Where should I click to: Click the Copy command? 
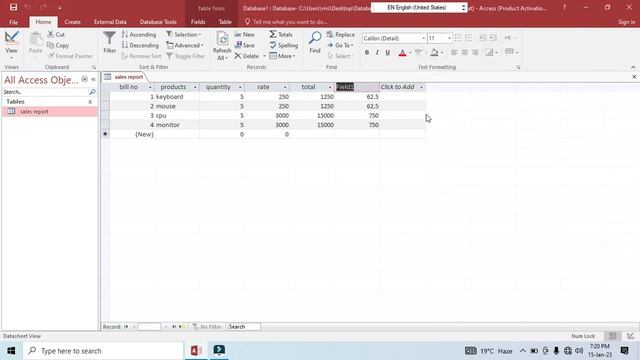coord(58,45)
